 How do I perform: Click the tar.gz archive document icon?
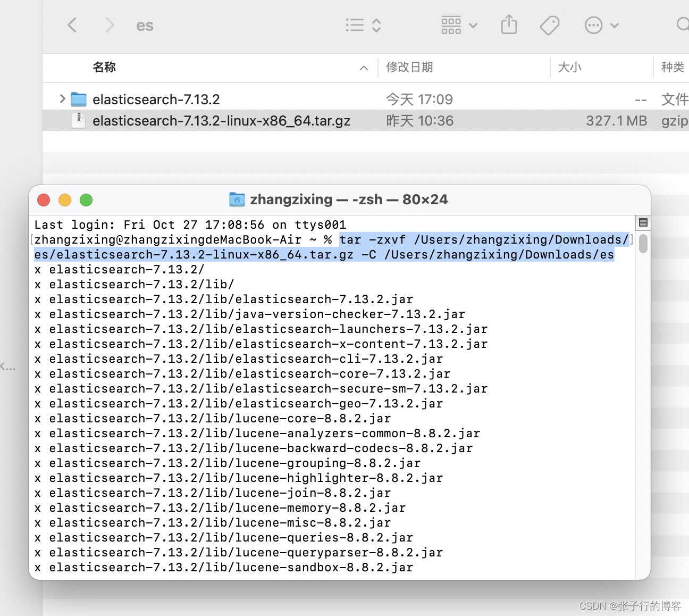coord(79,120)
